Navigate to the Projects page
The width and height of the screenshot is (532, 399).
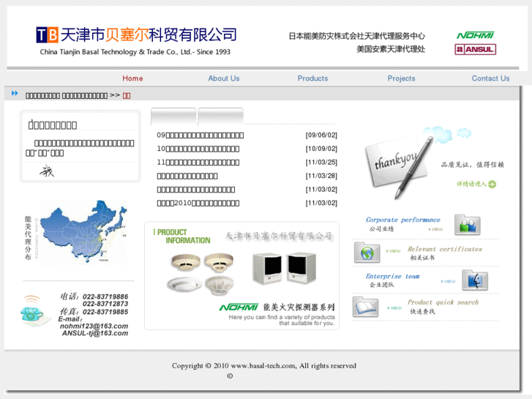pos(401,78)
